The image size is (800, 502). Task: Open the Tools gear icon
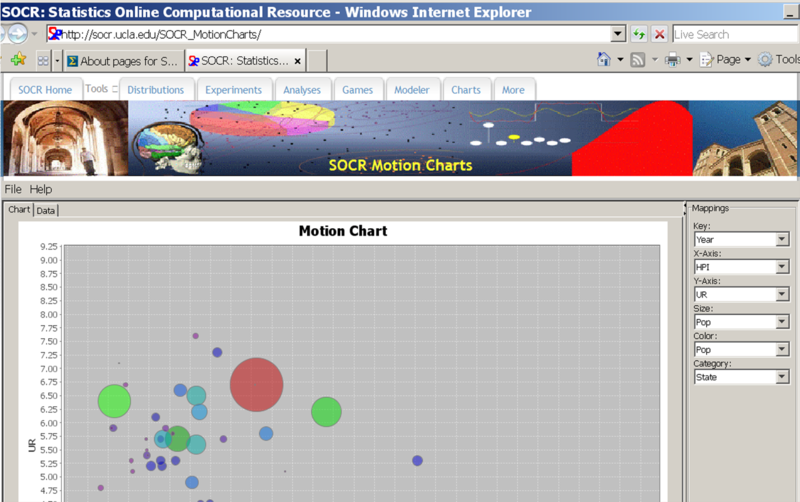(765, 60)
